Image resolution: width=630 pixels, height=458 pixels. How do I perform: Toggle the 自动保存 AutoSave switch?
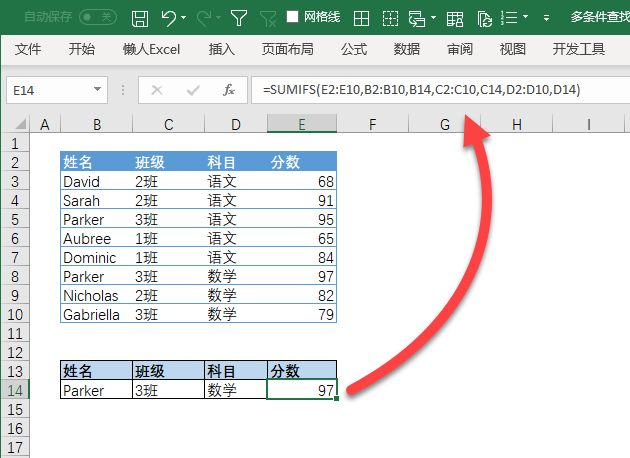97,17
